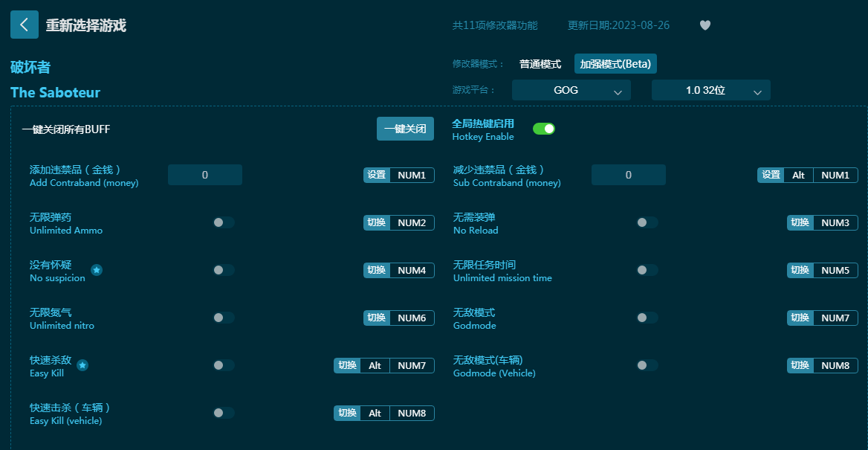This screenshot has height=450, width=868.
Task: Click the NUM6 hotkey for Unlimited nitro
Action: coord(412,318)
